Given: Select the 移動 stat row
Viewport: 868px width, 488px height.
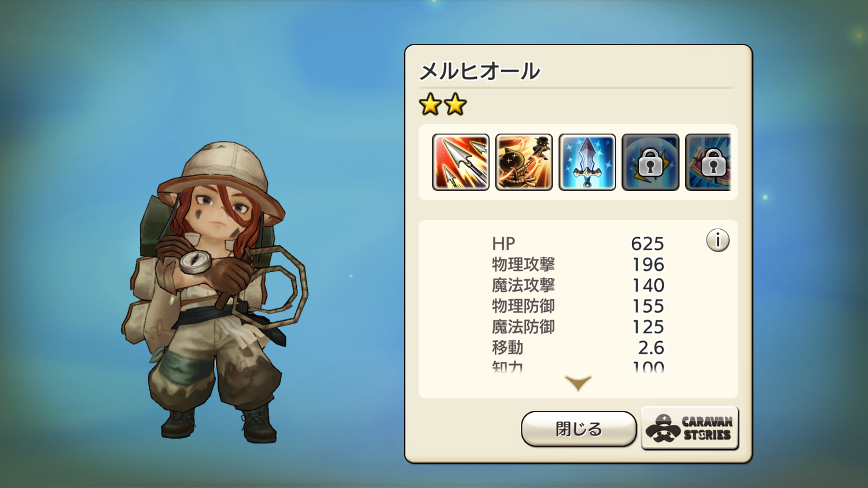Looking at the screenshot, I should tap(578, 348).
